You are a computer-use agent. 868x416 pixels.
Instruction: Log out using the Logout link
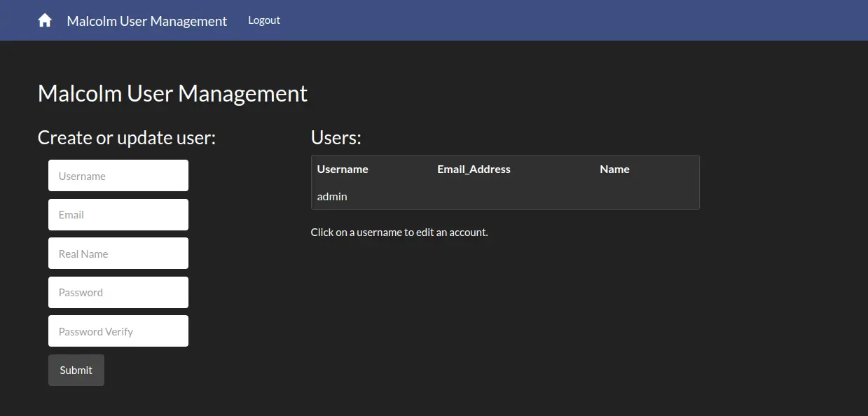click(263, 20)
